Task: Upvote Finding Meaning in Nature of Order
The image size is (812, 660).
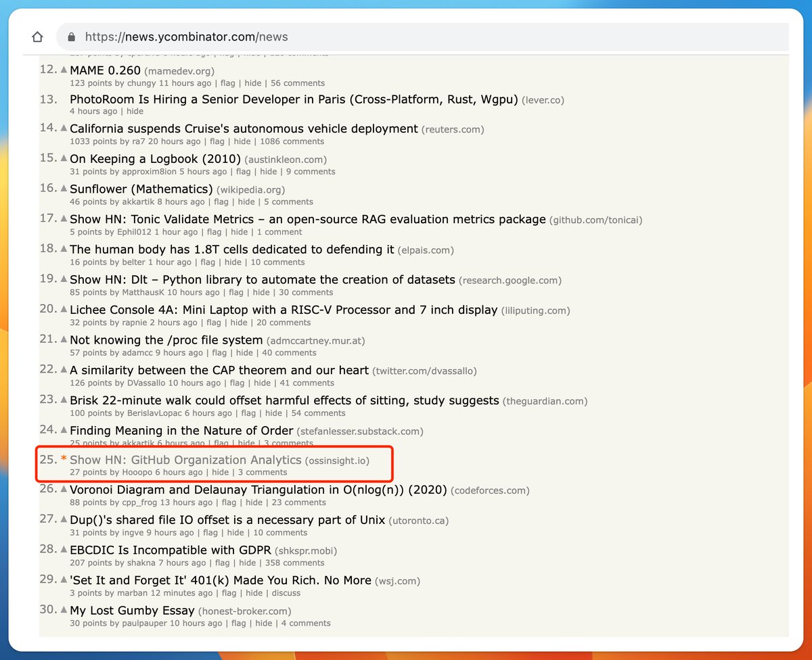Action: pos(64,429)
